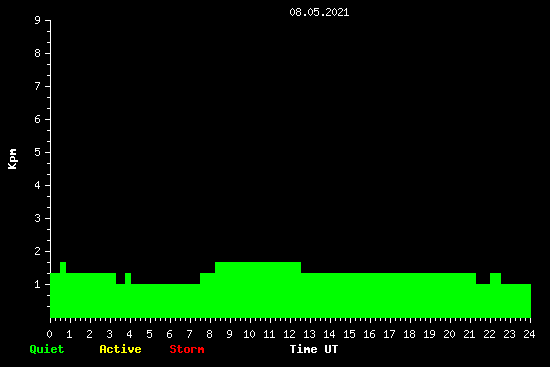Click the 5 on the Kpm axis
This screenshot has width=550, height=367.
click(x=38, y=152)
